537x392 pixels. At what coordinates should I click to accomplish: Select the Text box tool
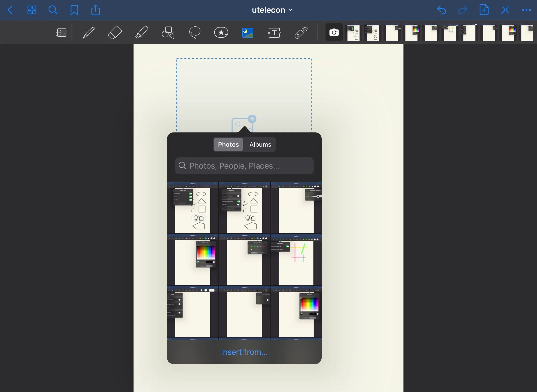[275, 33]
